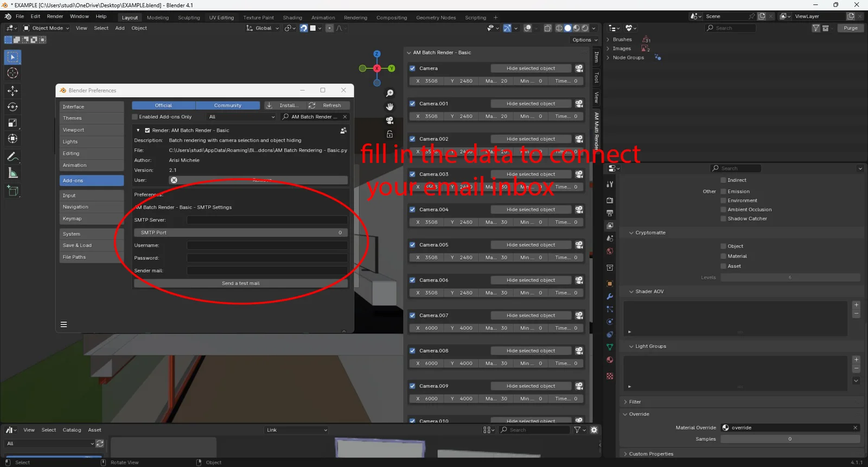Image resolution: width=868 pixels, height=467 pixels.
Task: Click render camera icon for Camera.001
Action: 579,104
